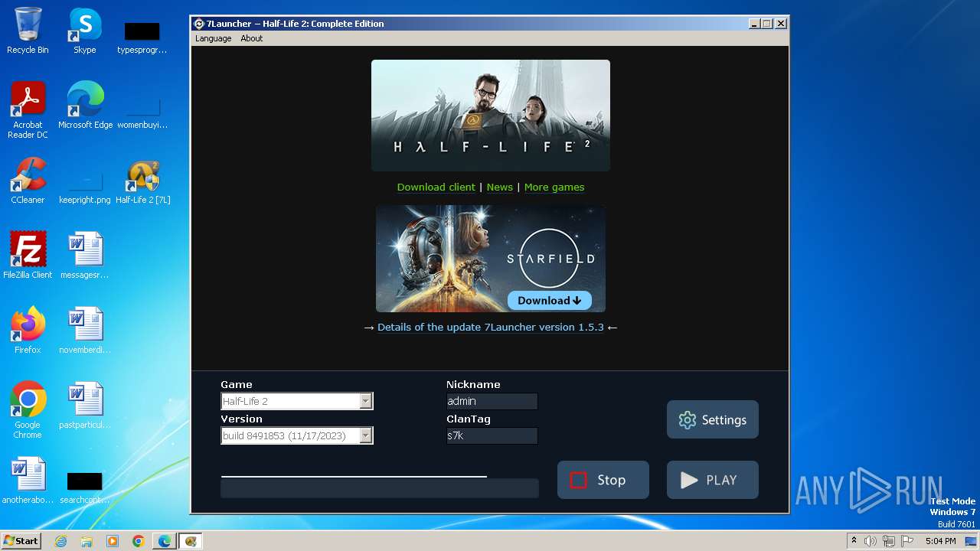Launch Skype from the desktop
This screenshot has width=980, height=551.
[85, 31]
